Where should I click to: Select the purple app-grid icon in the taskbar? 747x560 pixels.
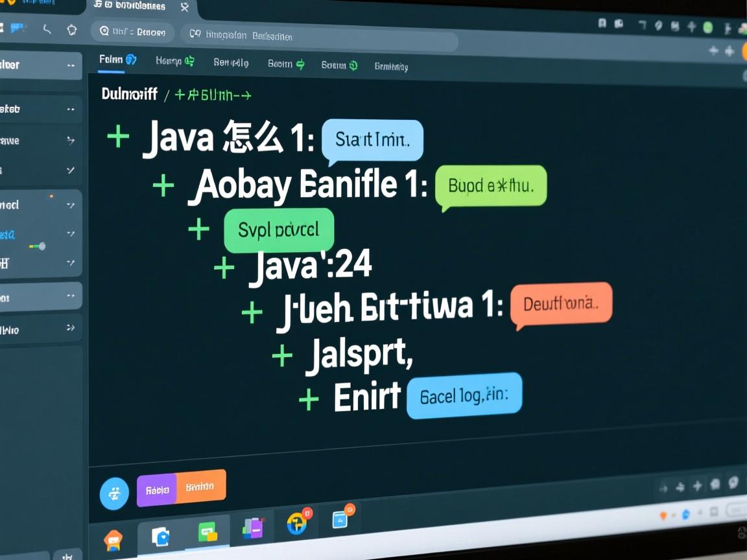(253, 528)
